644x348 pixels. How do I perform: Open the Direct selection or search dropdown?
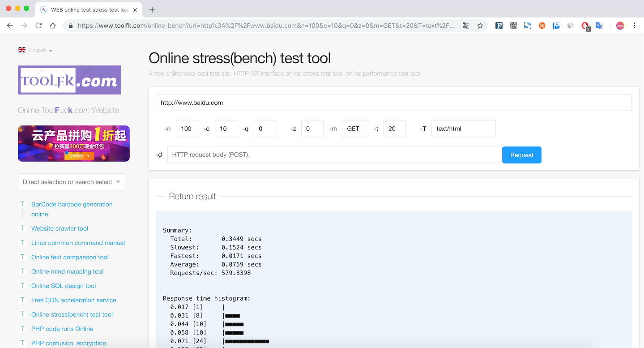click(x=72, y=182)
